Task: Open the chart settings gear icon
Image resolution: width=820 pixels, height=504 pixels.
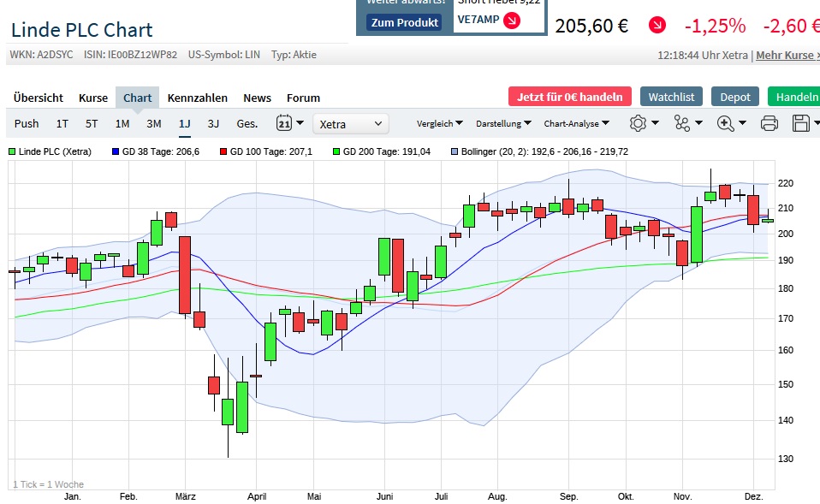Action: point(639,123)
